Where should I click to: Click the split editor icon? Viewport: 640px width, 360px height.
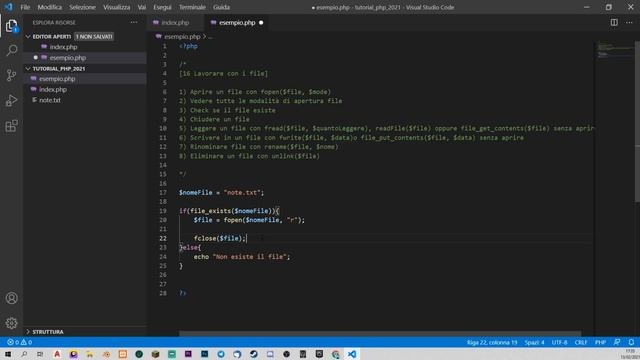click(614, 22)
